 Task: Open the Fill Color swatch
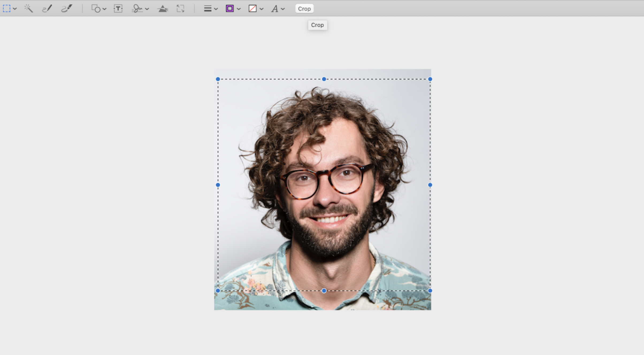(252, 9)
